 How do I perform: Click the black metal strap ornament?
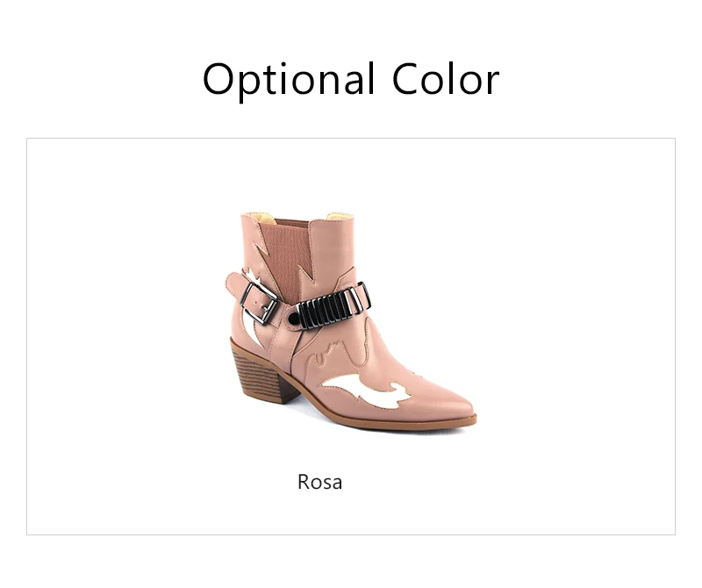tap(333, 307)
